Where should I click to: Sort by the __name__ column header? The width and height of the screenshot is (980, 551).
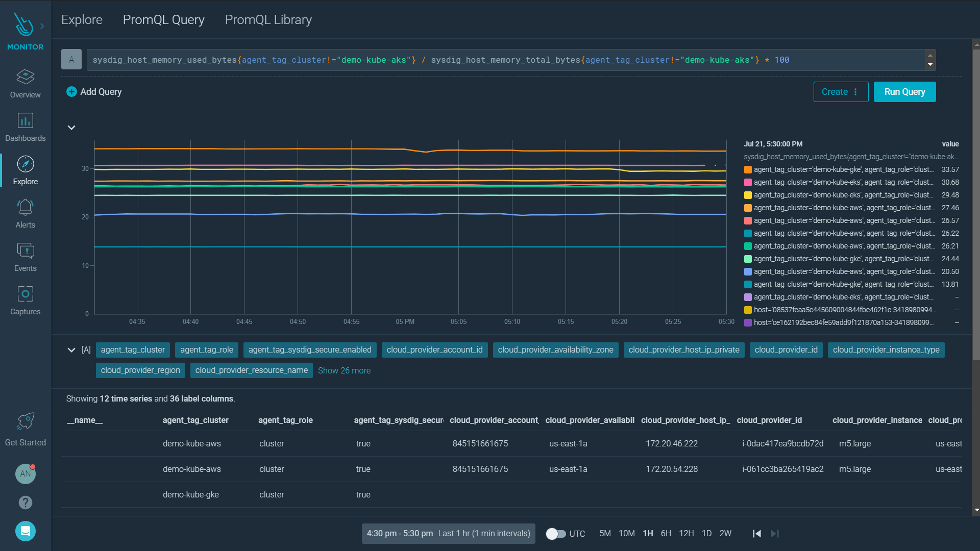[x=85, y=420]
